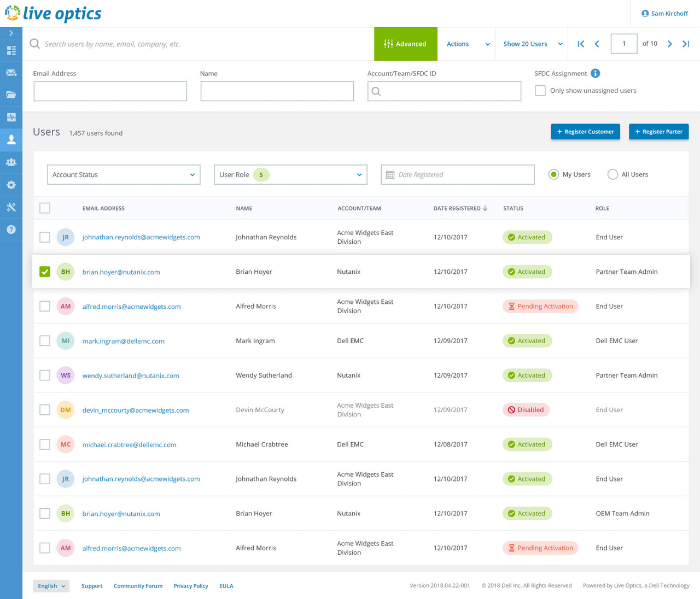Image resolution: width=700 pixels, height=599 pixels.
Task: Click the Date Registered calendar field
Action: 458,175
